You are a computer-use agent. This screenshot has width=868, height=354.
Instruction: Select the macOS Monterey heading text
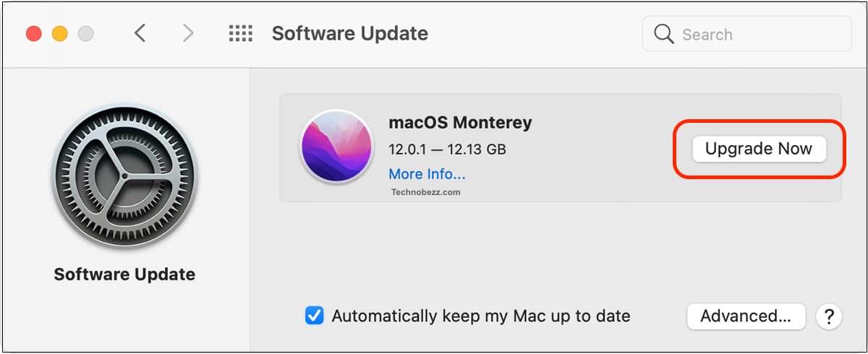[460, 123]
